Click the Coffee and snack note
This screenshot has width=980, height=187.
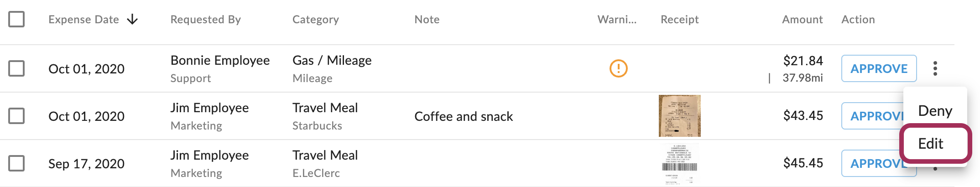(464, 116)
